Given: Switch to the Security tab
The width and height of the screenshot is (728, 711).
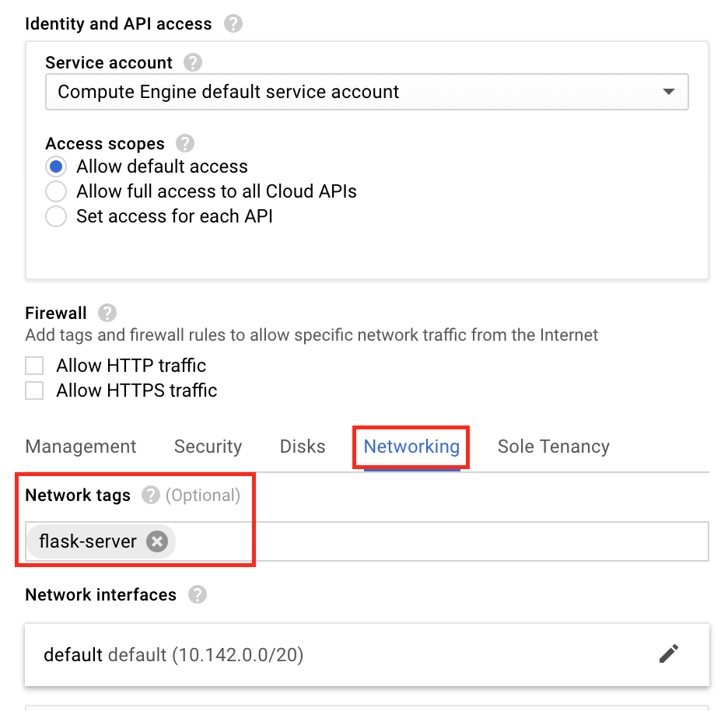Looking at the screenshot, I should click(208, 446).
